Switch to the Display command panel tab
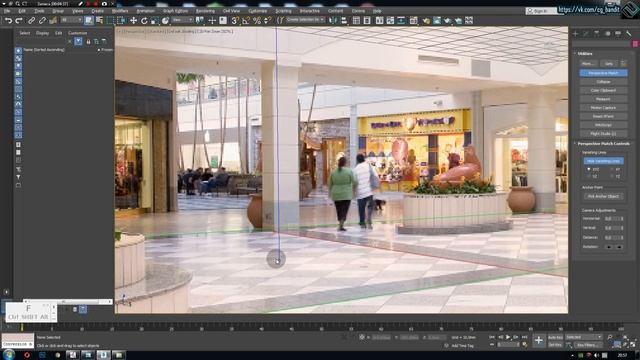This screenshot has width=640, height=360. (x=618, y=34)
